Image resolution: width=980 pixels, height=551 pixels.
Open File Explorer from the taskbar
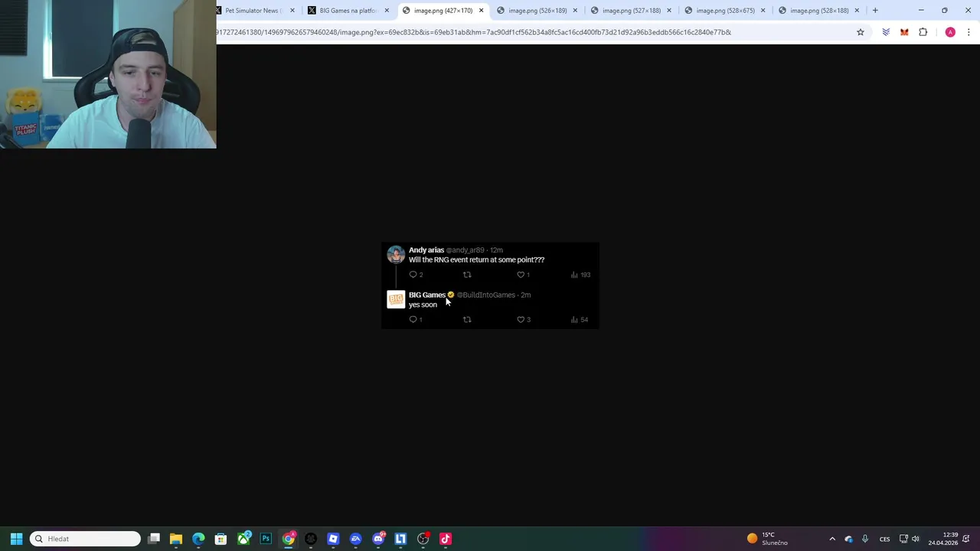click(x=176, y=539)
